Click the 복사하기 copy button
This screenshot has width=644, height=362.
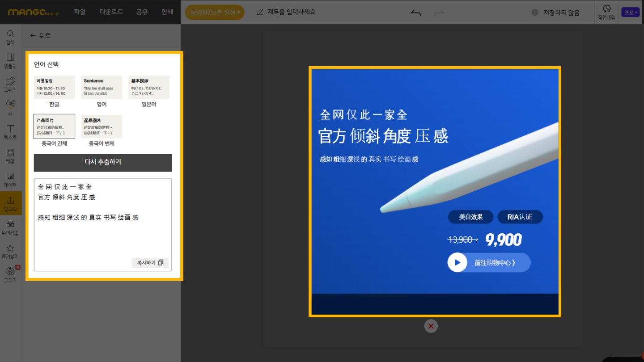[x=150, y=263]
